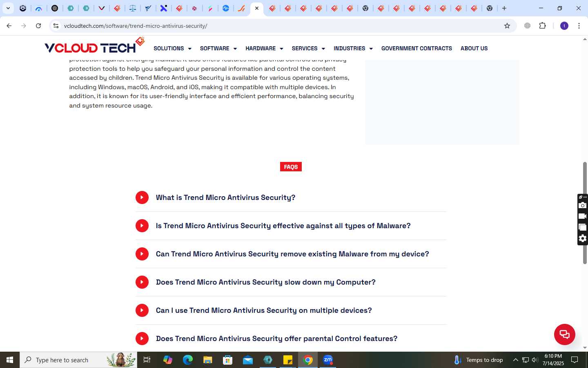Open the red live chat button

[x=564, y=334]
